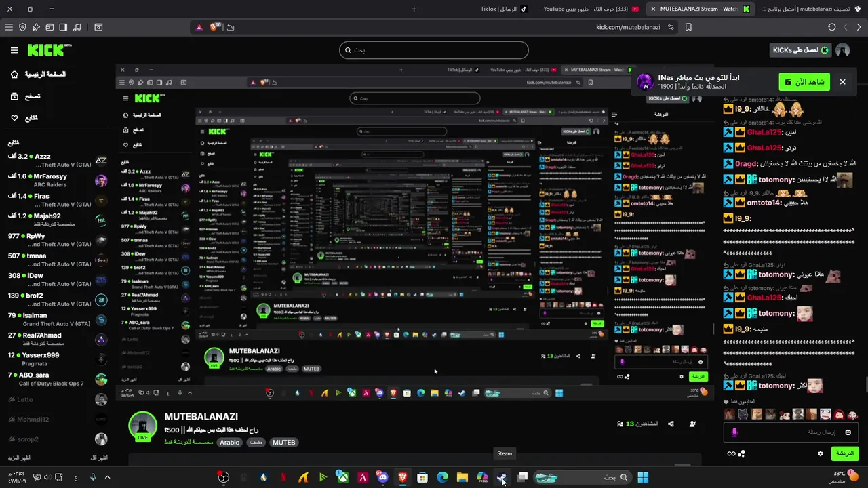Open Discord from the taskbar
The height and width of the screenshot is (488, 868).
coord(382,477)
